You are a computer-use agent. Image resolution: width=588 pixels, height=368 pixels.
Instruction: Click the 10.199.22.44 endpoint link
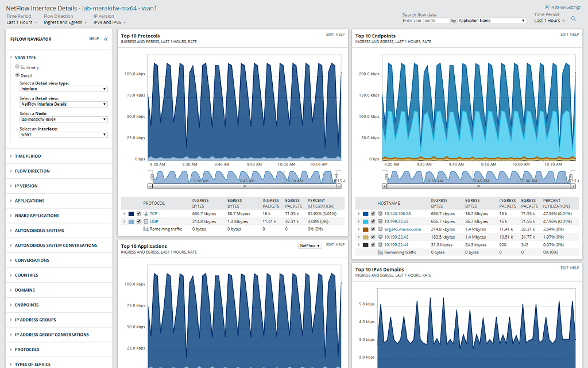click(396, 245)
